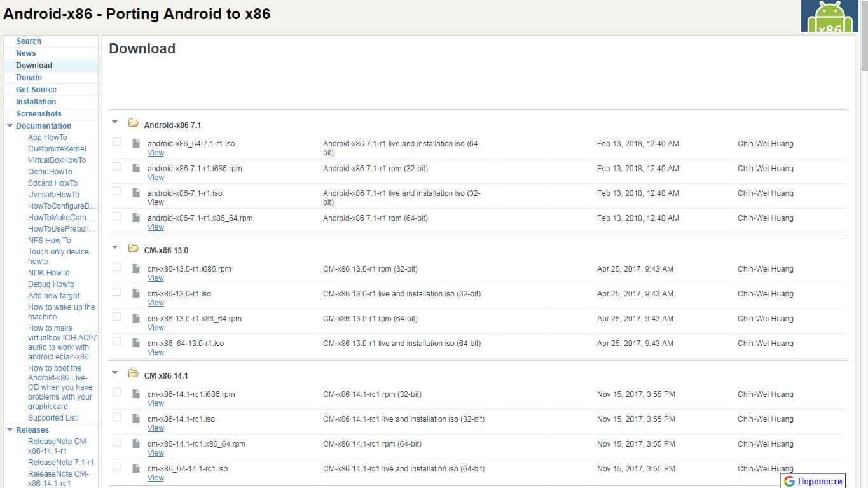868x488 pixels.
Task: Open the CustomizeKernel documentation link
Action: (x=57, y=149)
